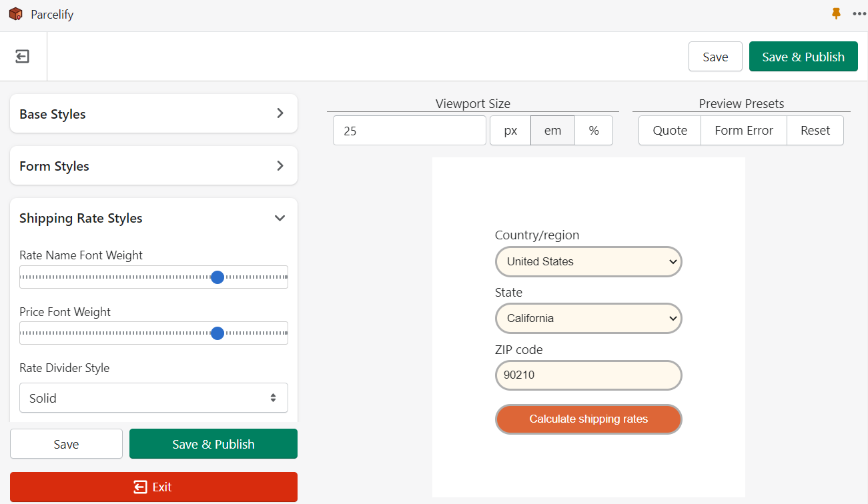
Task: Click the Country/region label in preview
Action: [x=537, y=235]
